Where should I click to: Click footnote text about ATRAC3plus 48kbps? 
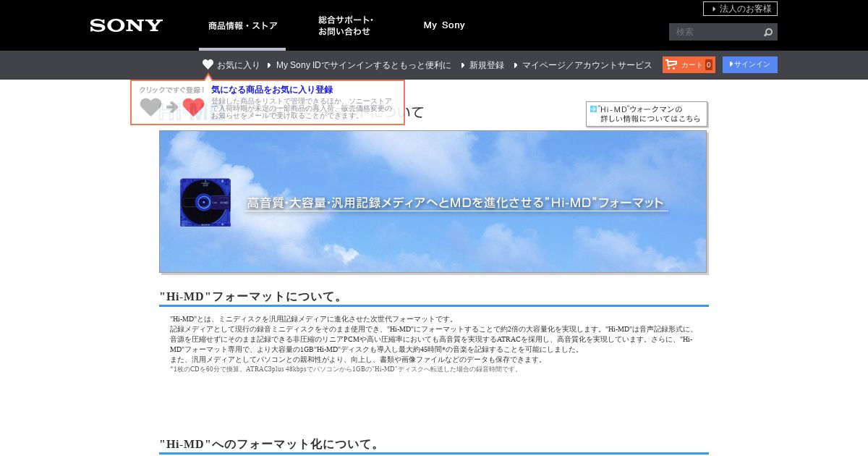pos(345,369)
